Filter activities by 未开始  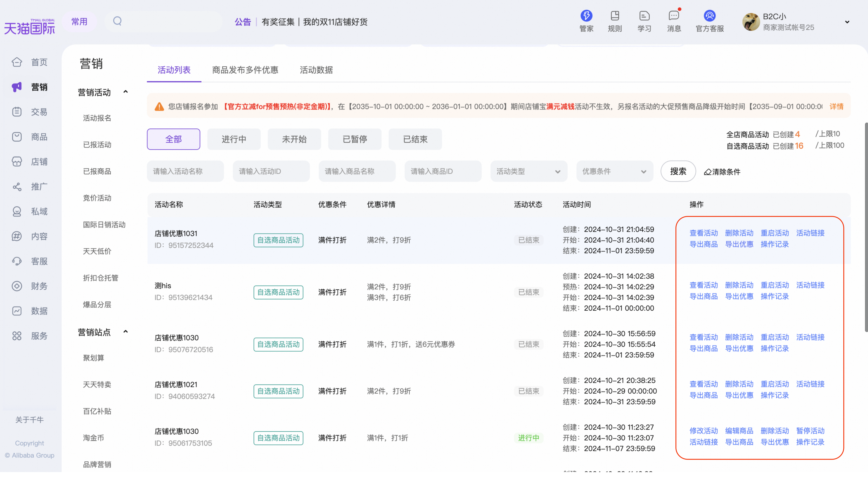click(294, 139)
